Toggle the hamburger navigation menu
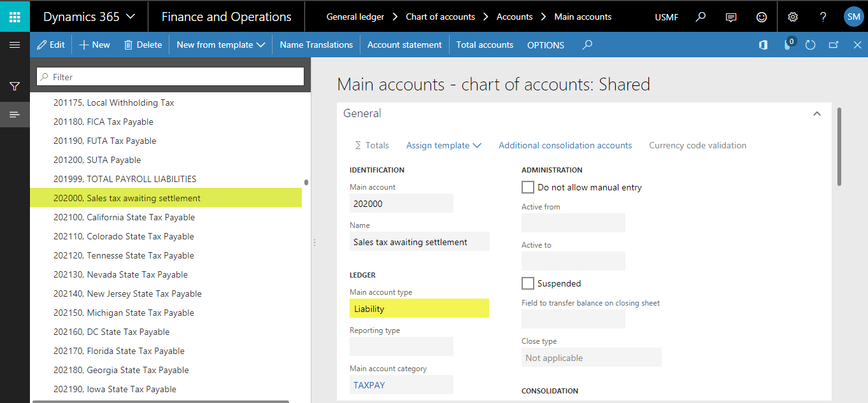Viewport: 868px width, 403px height. [x=15, y=45]
